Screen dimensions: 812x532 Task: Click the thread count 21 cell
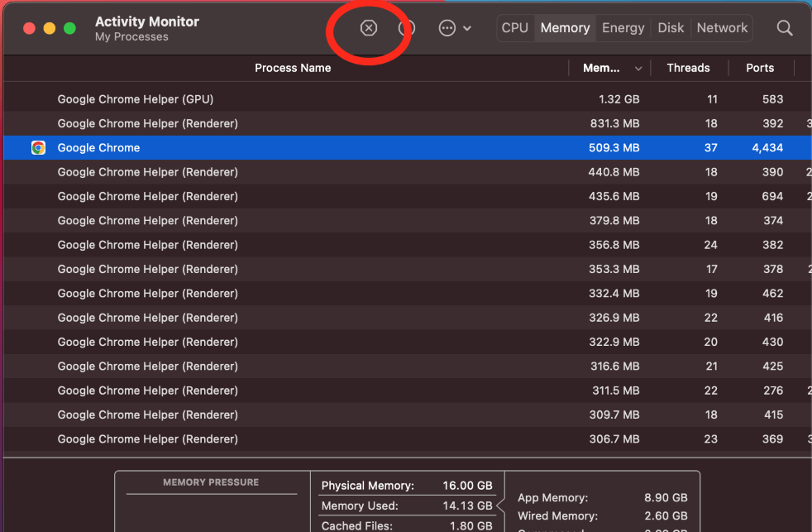coord(712,367)
